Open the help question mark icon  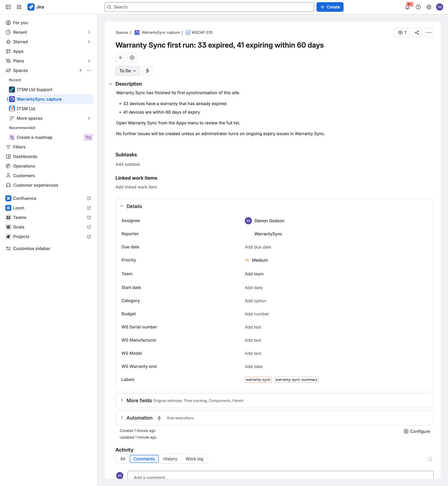pos(418,7)
